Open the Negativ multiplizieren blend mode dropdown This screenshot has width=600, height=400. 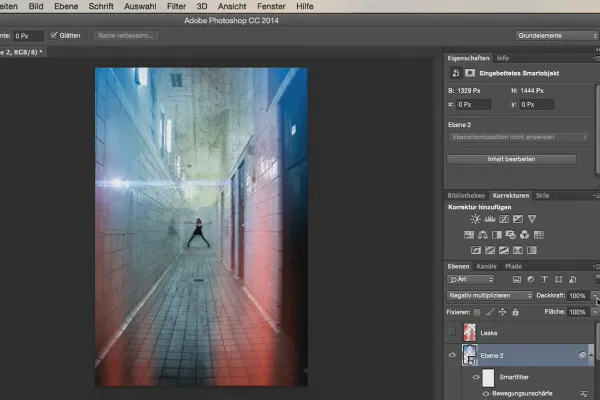click(x=489, y=296)
